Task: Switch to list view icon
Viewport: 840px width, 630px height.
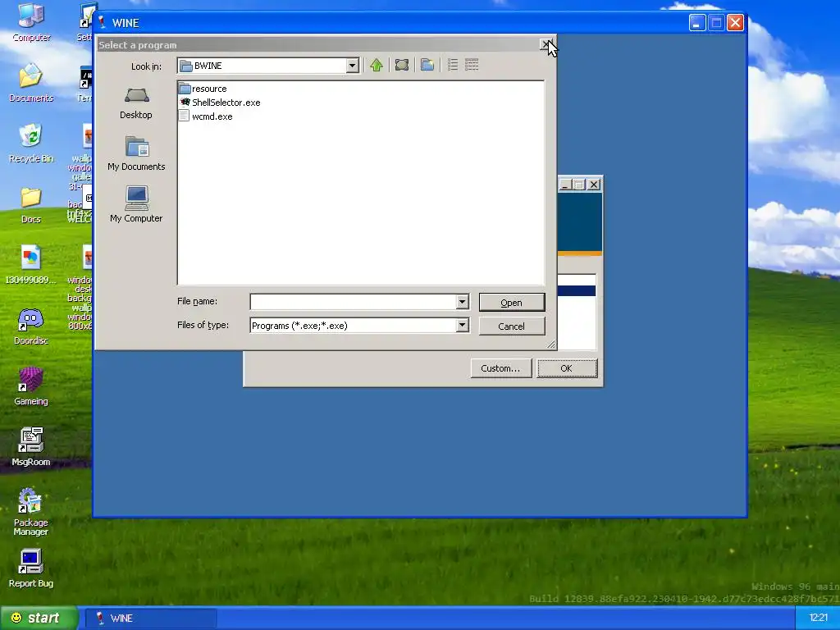Action: (453, 66)
